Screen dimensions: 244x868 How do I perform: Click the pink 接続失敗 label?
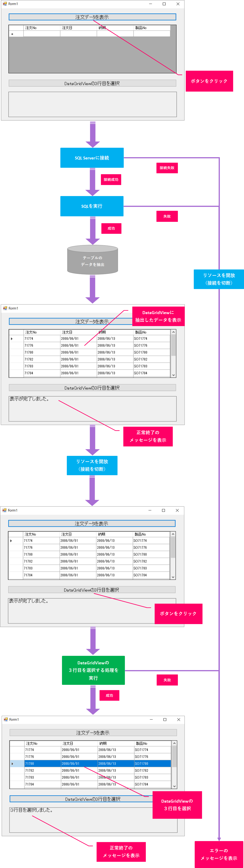tap(167, 168)
